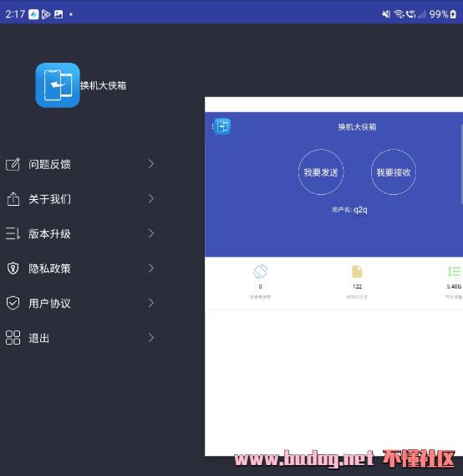Tap the 2:17 clock in status bar
The image size is (463, 476).
coord(15,14)
